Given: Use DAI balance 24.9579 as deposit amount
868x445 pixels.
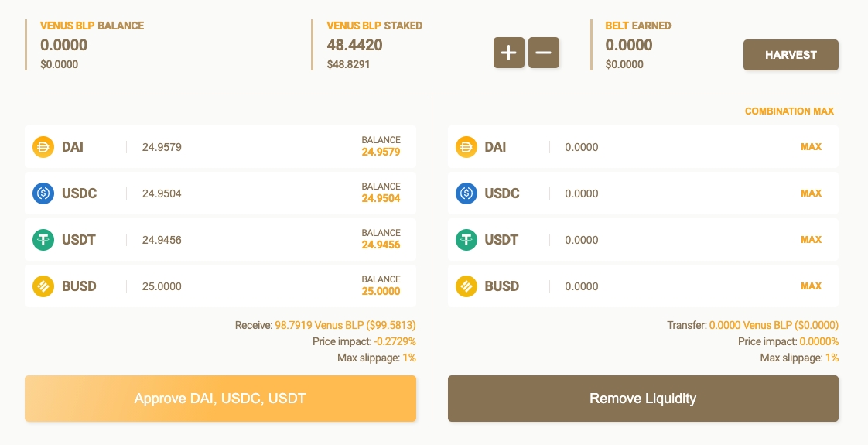Looking at the screenshot, I should [x=381, y=152].
